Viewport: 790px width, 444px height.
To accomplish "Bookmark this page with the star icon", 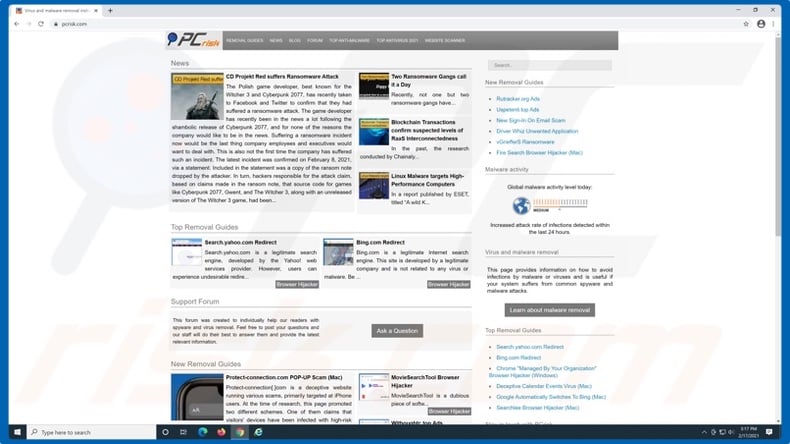I will coord(746,24).
